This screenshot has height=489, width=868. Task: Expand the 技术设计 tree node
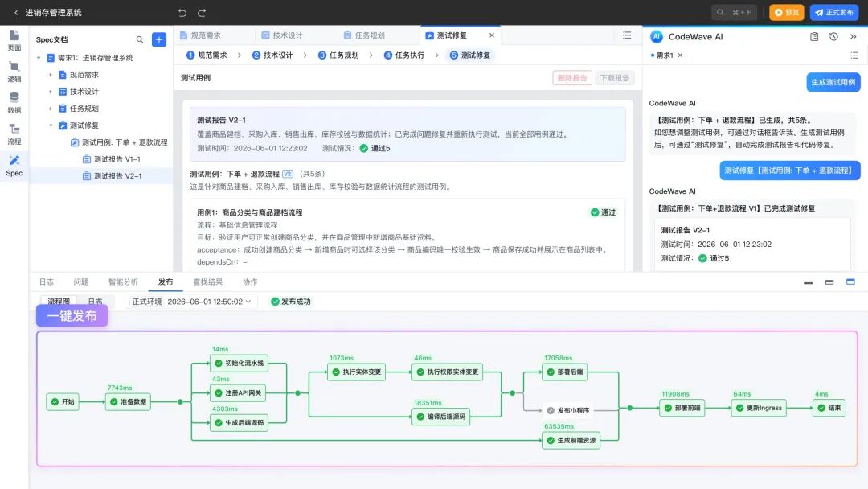(x=51, y=92)
